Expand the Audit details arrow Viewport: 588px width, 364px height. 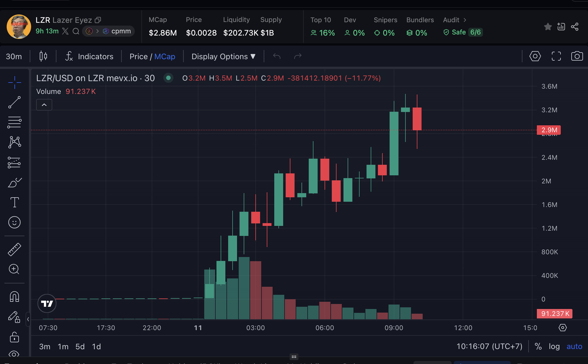[465, 20]
